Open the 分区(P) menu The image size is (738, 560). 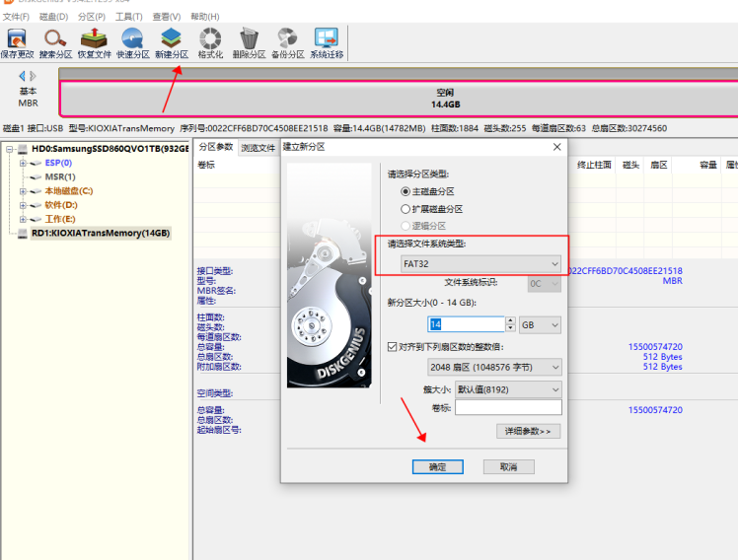[x=92, y=17]
